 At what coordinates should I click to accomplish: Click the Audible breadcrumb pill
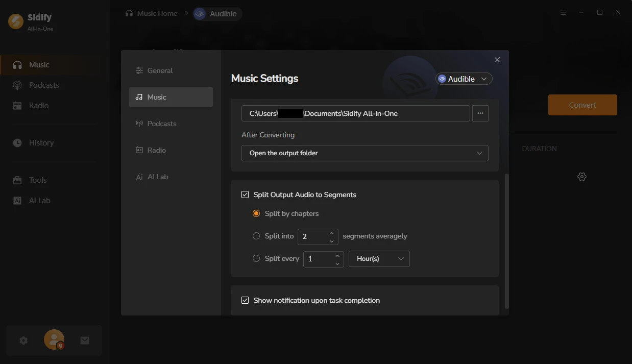pos(217,14)
